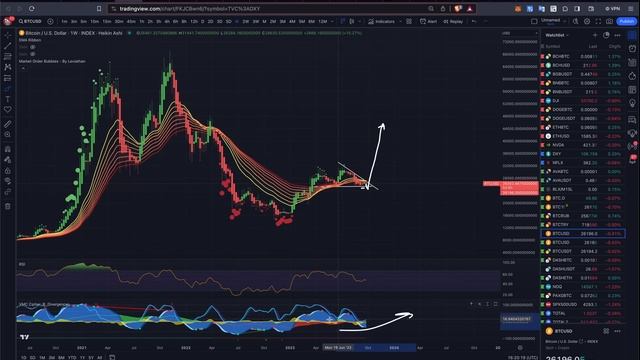Open the layout setup square icon
This screenshot has width=640, height=360.
tap(534, 21)
